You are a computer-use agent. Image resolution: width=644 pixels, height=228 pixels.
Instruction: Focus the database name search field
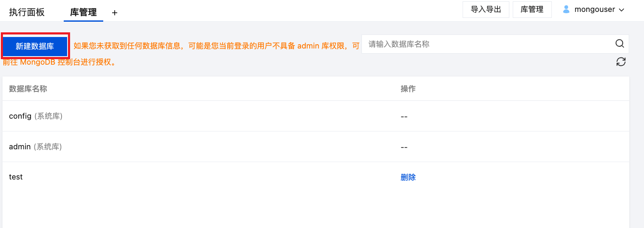point(489,44)
